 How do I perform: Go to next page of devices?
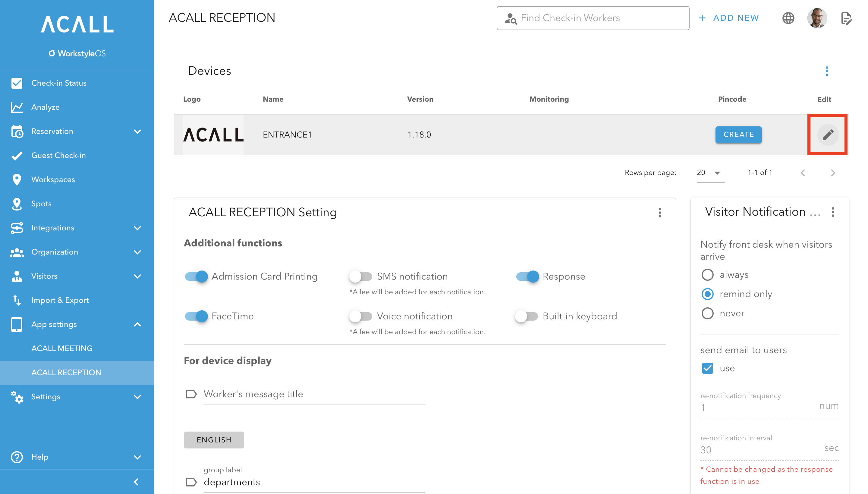click(833, 173)
